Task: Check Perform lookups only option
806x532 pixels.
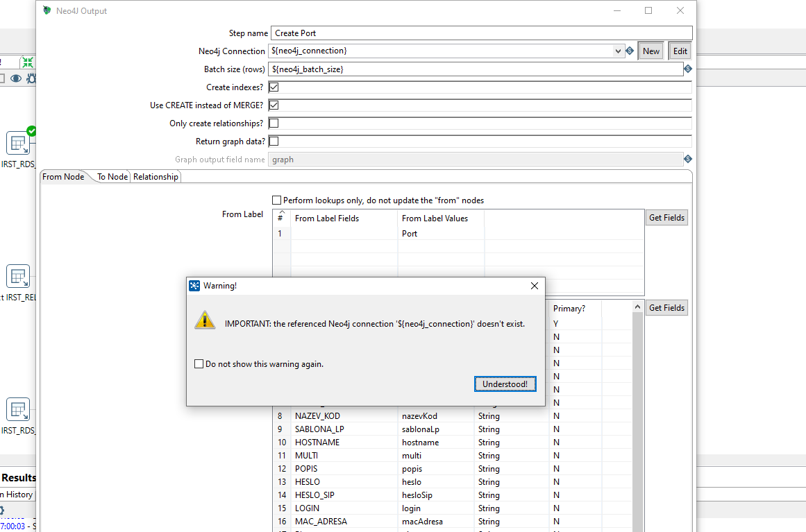Action: (276, 200)
